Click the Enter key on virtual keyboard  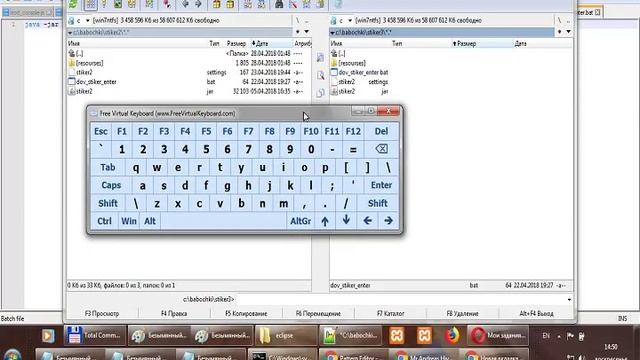[x=381, y=185]
